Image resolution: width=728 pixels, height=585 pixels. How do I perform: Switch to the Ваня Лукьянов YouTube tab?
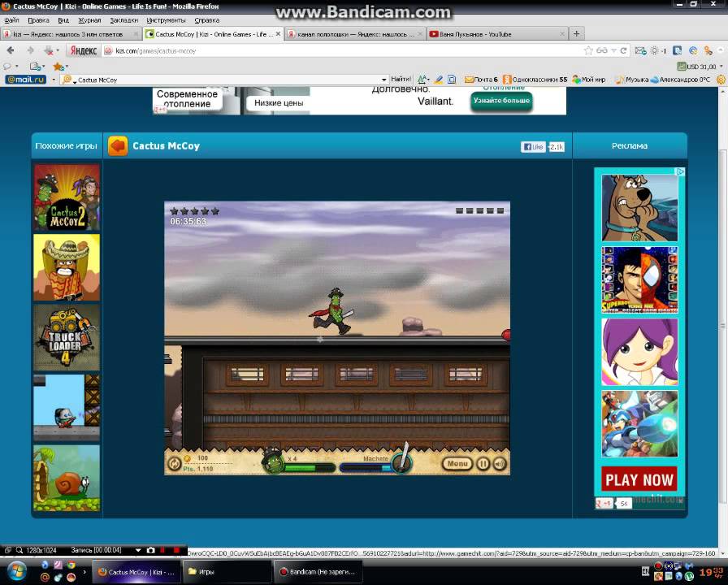[x=496, y=34]
